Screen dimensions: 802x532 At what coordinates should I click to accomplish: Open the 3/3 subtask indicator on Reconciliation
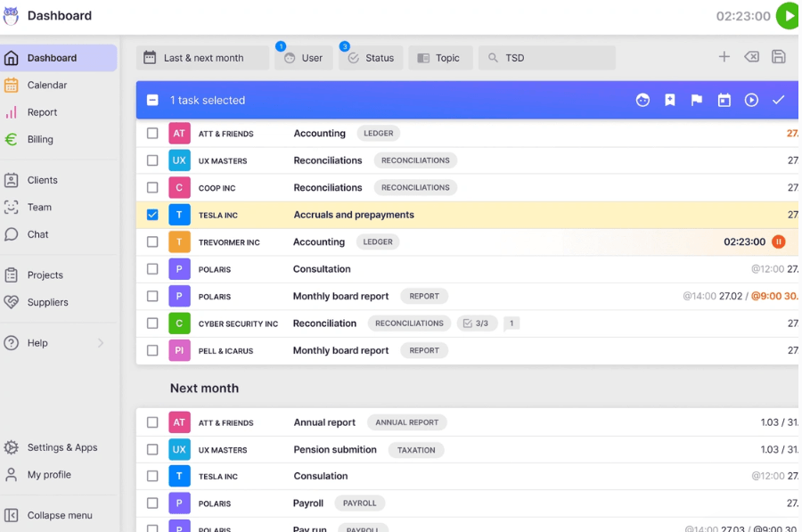click(x=477, y=323)
